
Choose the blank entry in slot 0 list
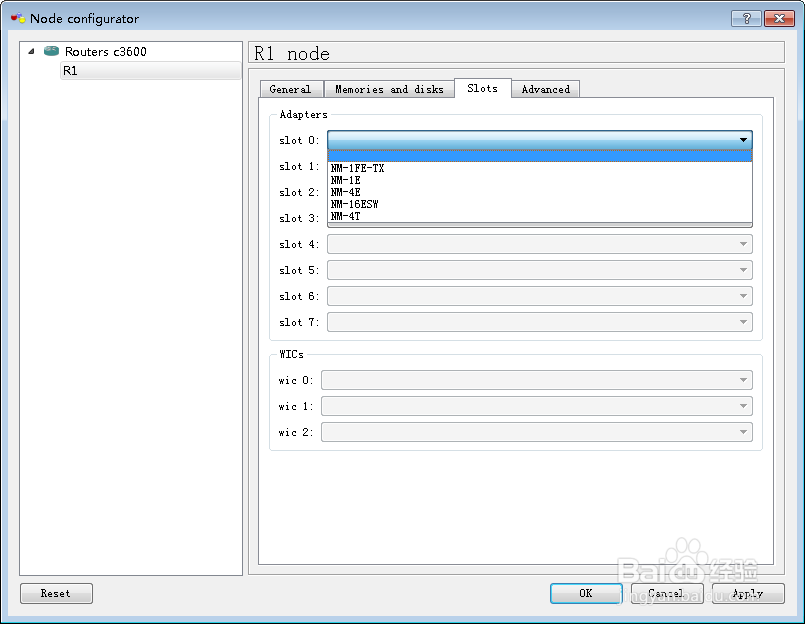click(540, 156)
